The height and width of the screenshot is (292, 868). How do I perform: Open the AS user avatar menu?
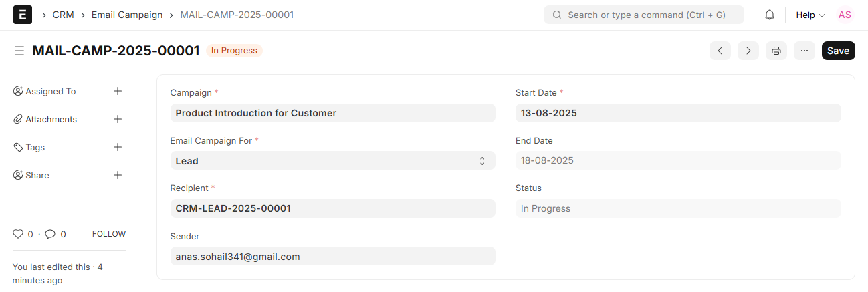pyautogui.click(x=845, y=15)
